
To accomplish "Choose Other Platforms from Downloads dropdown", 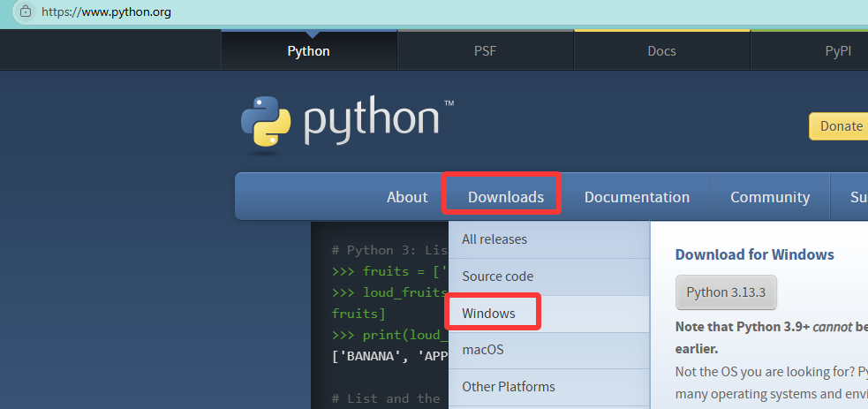I will coord(548,387).
